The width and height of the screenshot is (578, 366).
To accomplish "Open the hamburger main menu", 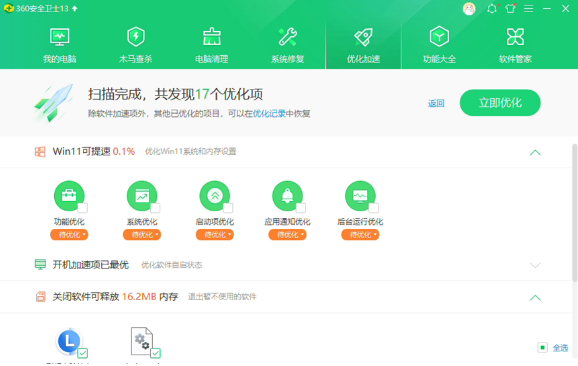I will coord(529,8).
